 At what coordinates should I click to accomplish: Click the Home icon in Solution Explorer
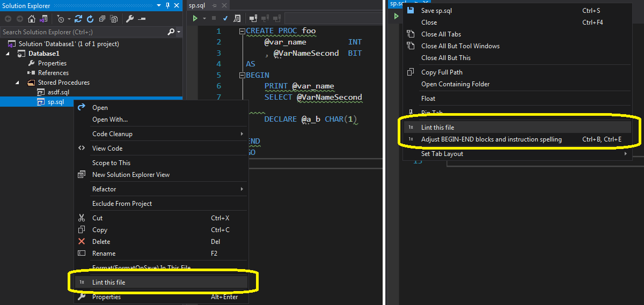coord(32,19)
